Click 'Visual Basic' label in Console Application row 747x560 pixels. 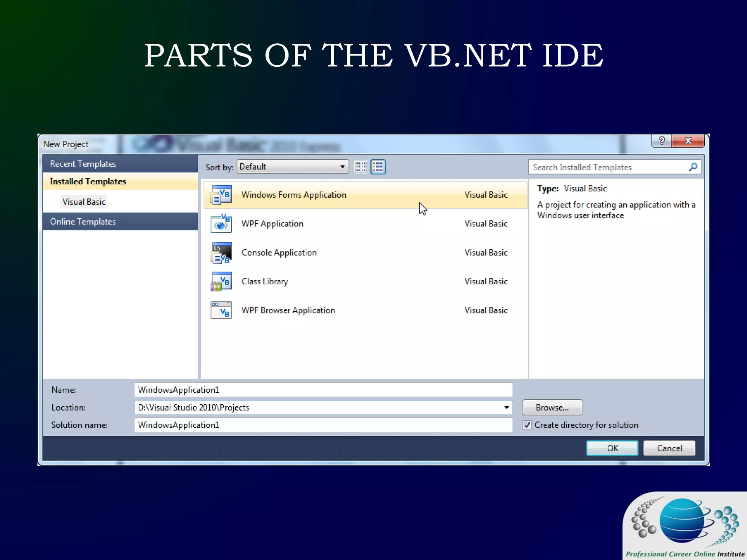486,253
